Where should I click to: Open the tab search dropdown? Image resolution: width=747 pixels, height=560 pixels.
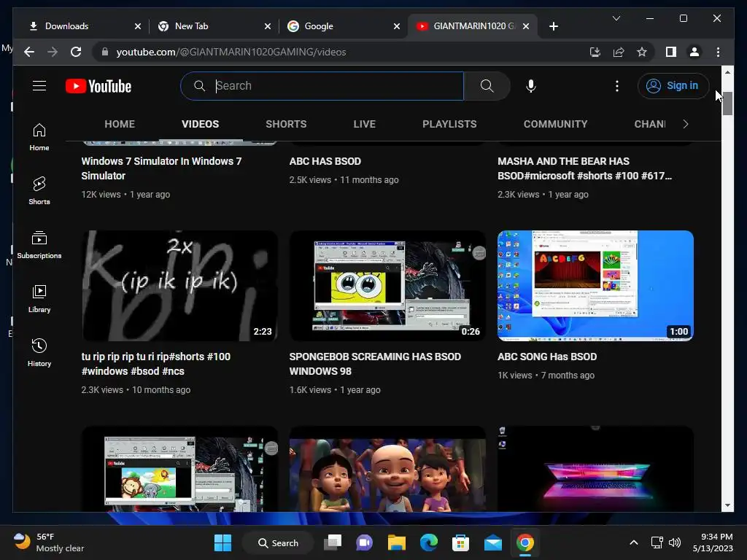pos(616,18)
